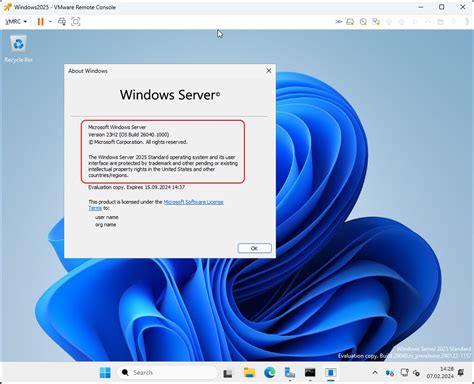
Task: Open the CD/DVD drive device icon
Action: pyautogui.click(x=363, y=22)
